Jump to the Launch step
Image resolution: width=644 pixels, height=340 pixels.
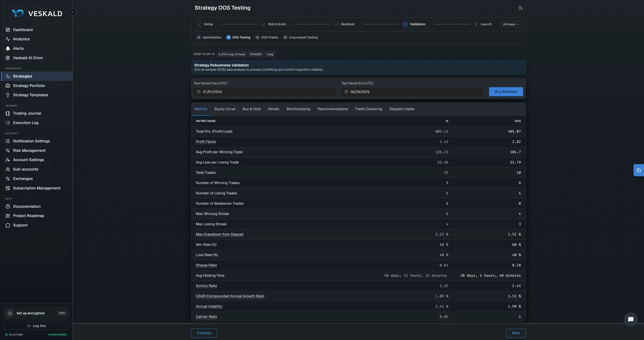point(482,24)
